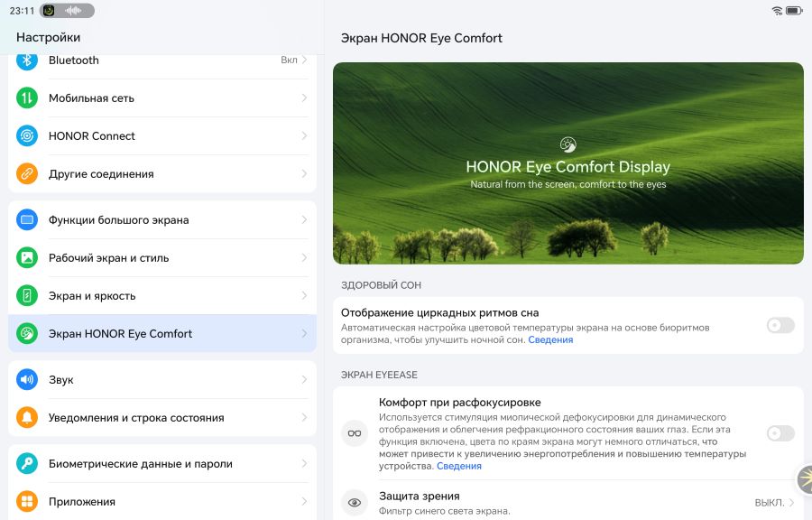
Task: Tap the Экран и яркость icon
Action: click(27, 296)
